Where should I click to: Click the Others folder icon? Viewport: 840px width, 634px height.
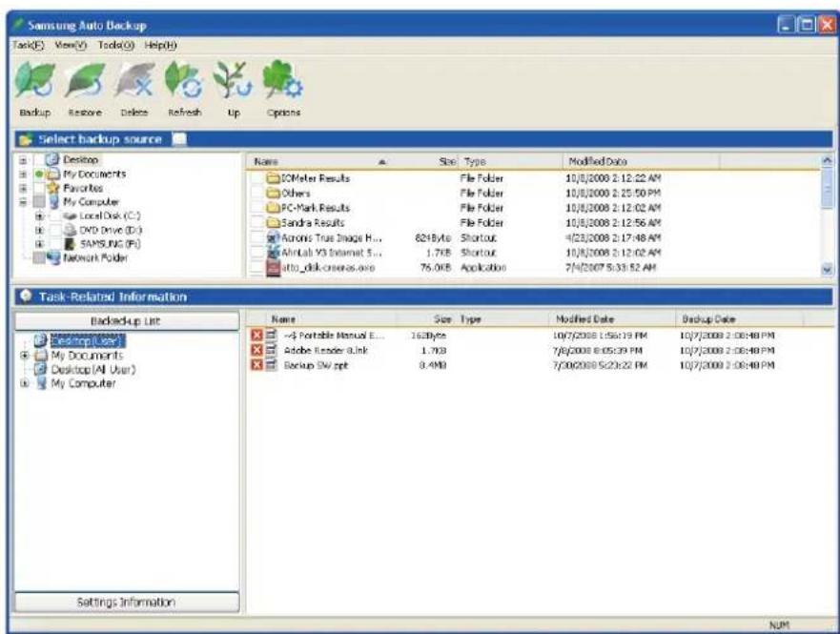274,193
